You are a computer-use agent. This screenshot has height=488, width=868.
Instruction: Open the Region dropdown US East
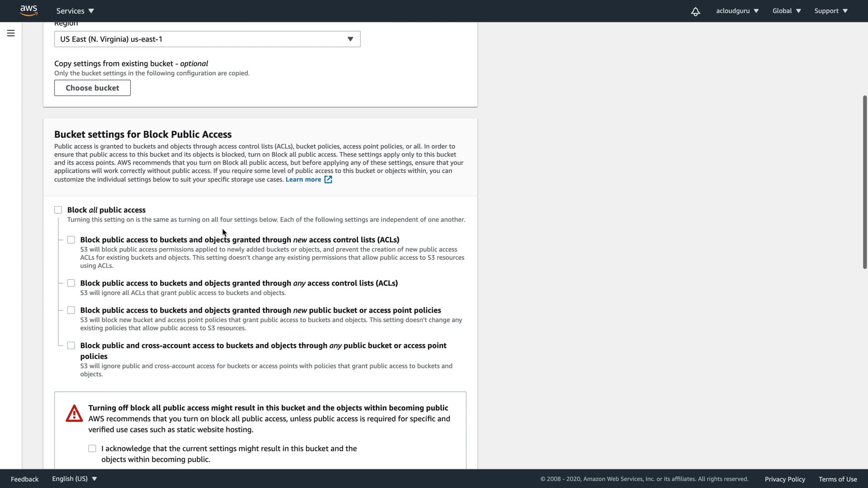point(207,39)
